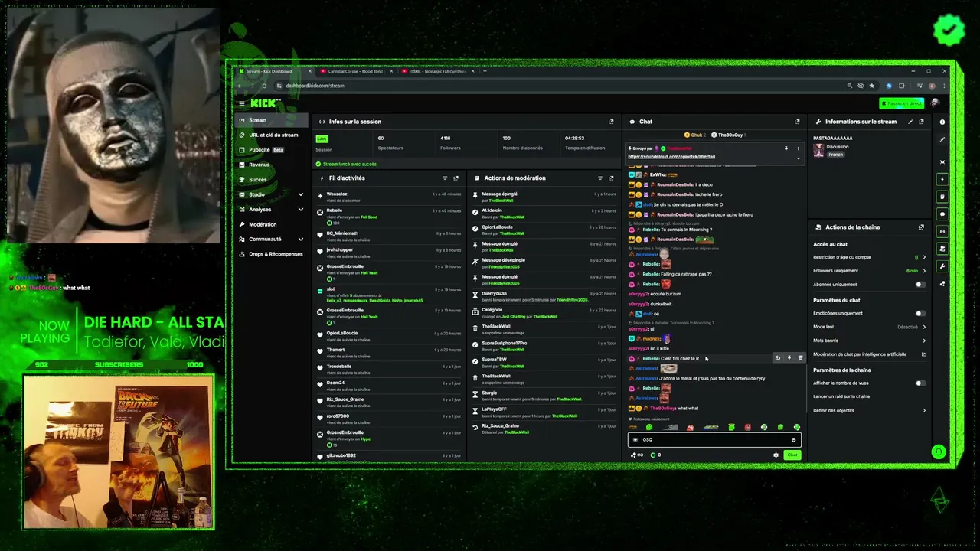Open the emoji picker in chat input
This screenshot has width=980, height=551.
click(x=793, y=440)
